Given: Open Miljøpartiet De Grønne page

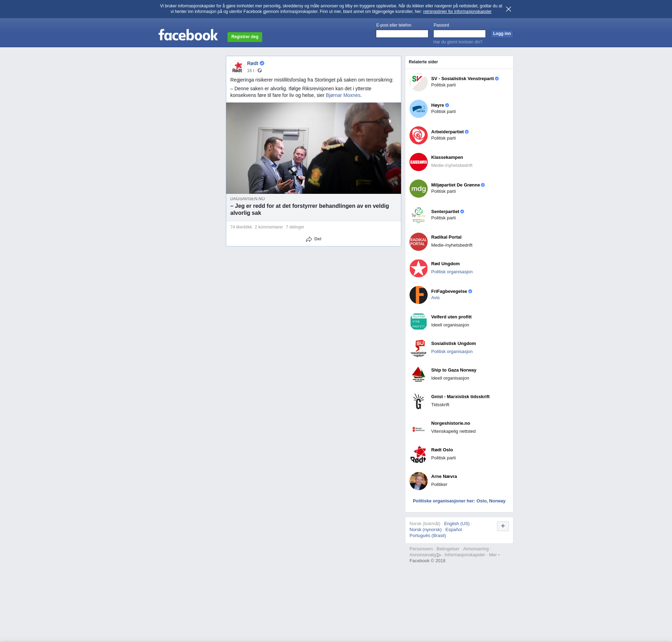Looking at the screenshot, I should [x=455, y=185].
